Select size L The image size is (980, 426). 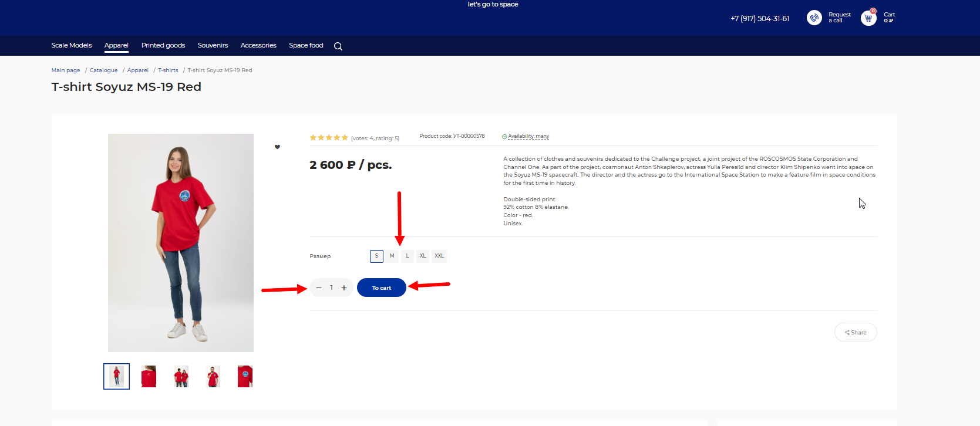pyautogui.click(x=408, y=256)
